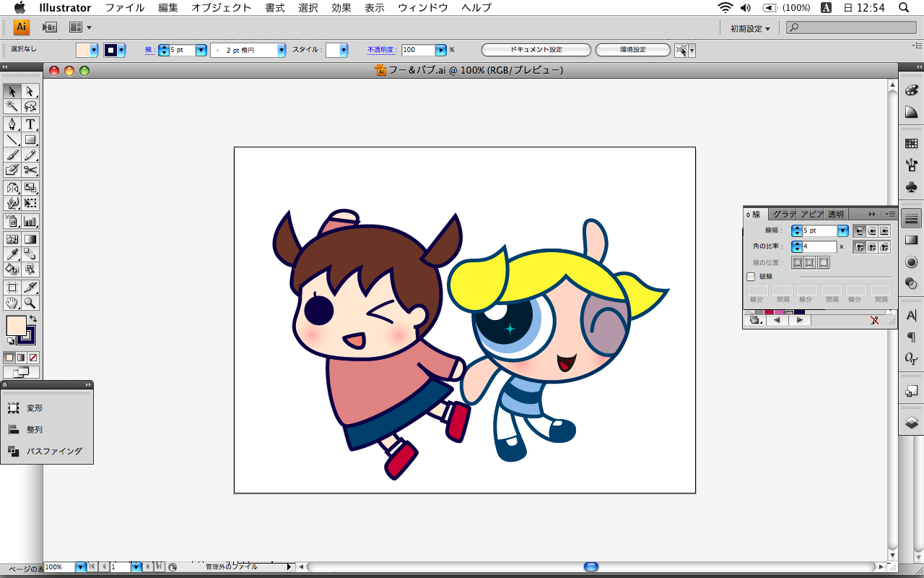The image size is (924, 578).
Task: Open the ウィンドウ menu
Action: (x=423, y=8)
